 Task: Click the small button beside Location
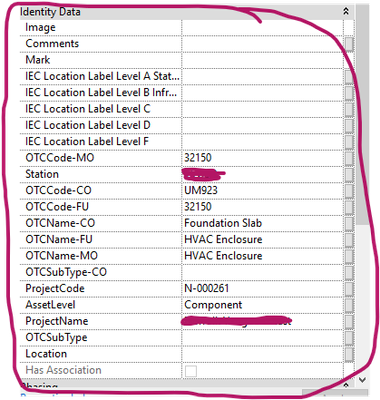click(x=349, y=354)
